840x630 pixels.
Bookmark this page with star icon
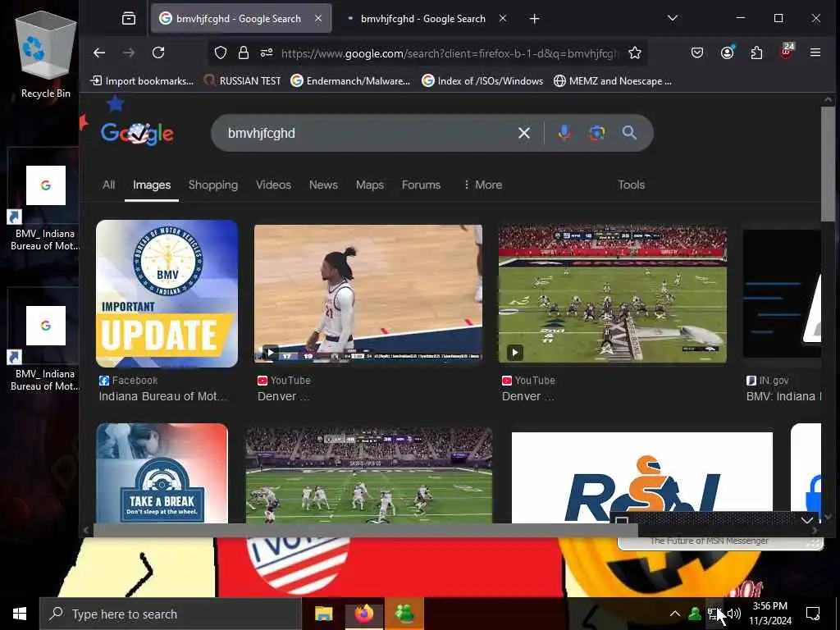click(x=635, y=52)
